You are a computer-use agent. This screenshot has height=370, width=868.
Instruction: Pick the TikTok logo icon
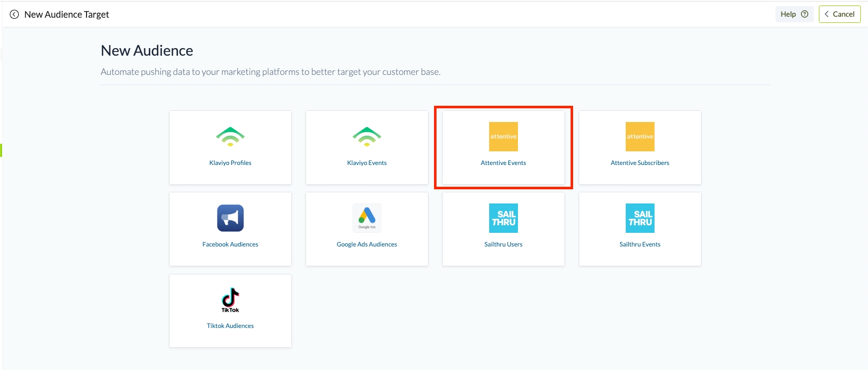pos(230,300)
